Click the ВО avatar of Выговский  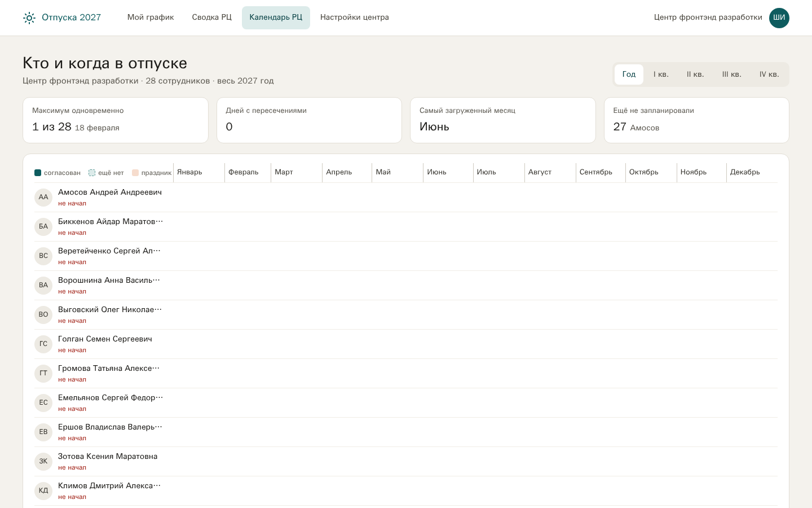coord(43,314)
